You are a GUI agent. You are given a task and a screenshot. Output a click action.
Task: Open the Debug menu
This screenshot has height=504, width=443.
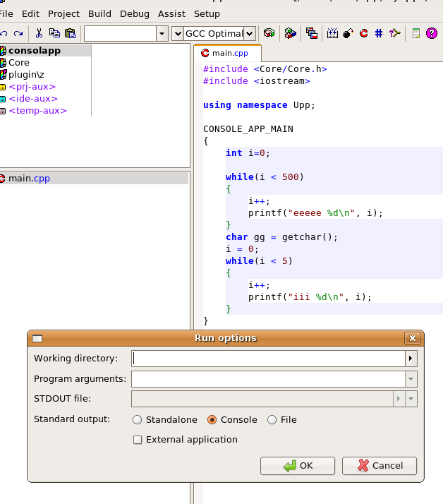tap(135, 13)
